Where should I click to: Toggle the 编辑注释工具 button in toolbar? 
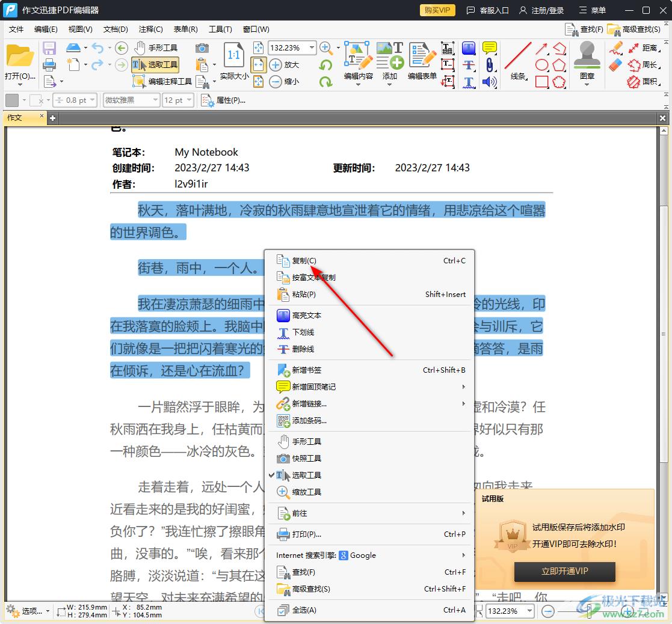pyautogui.click(x=162, y=81)
